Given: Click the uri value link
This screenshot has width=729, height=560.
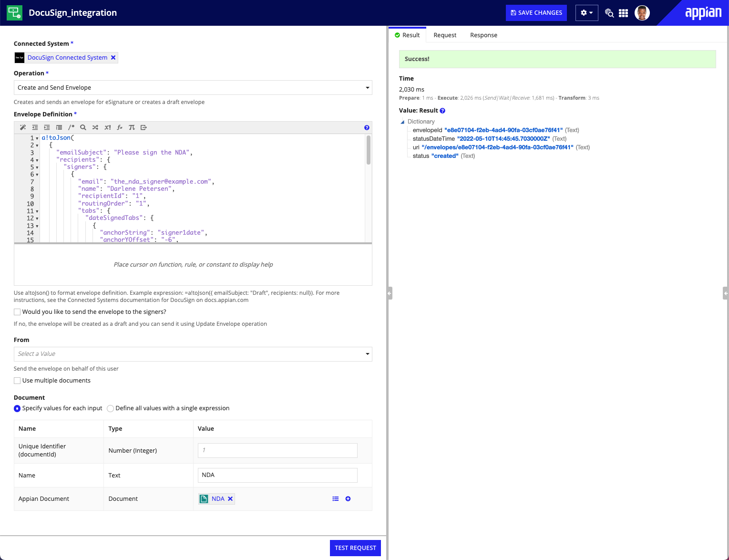Looking at the screenshot, I should pyautogui.click(x=497, y=147).
